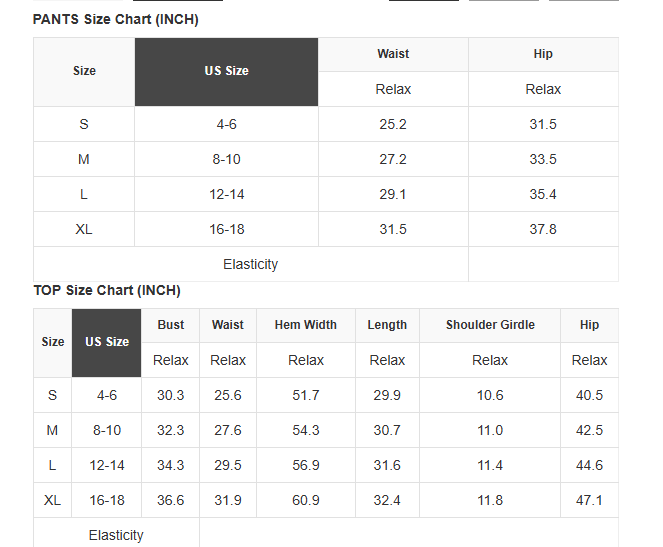Select the 12-14 US size cell in PANTS chart

[226, 194]
